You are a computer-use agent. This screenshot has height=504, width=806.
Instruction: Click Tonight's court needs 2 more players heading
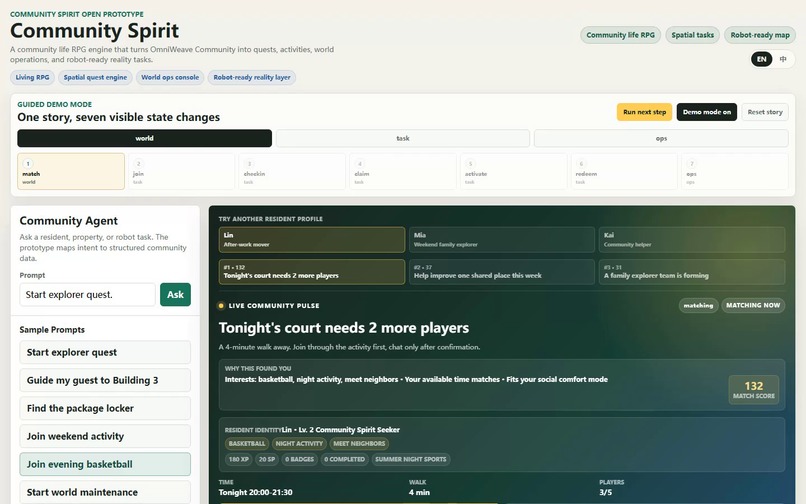[344, 328]
